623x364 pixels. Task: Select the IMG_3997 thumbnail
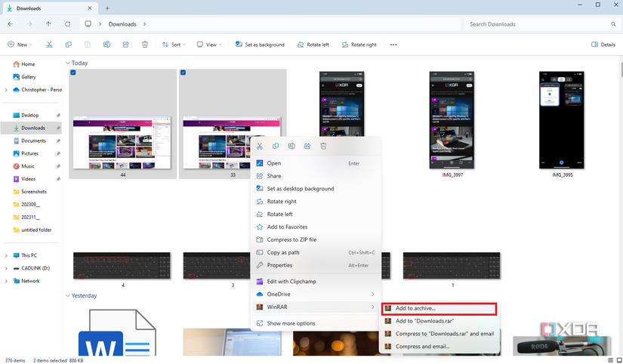[452, 121]
